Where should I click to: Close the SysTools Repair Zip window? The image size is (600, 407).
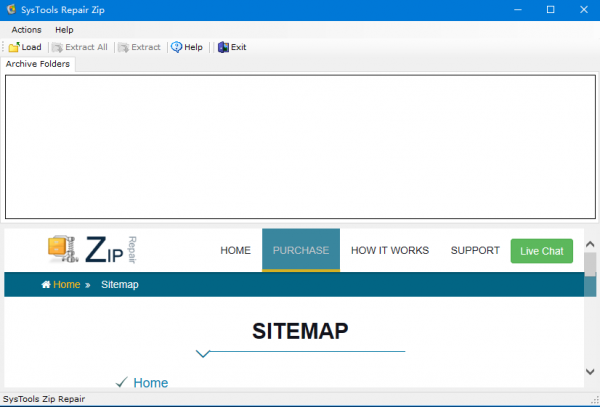pos(584,10)
